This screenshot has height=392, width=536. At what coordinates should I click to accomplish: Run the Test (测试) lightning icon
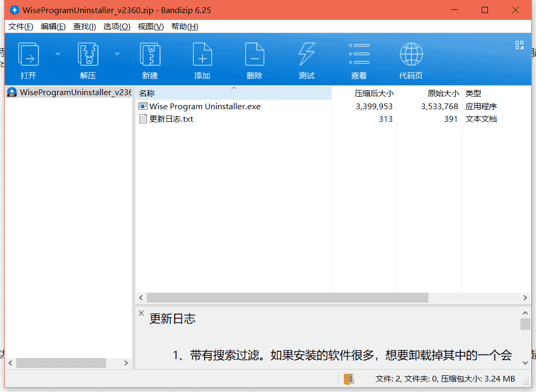click(307, 54)
